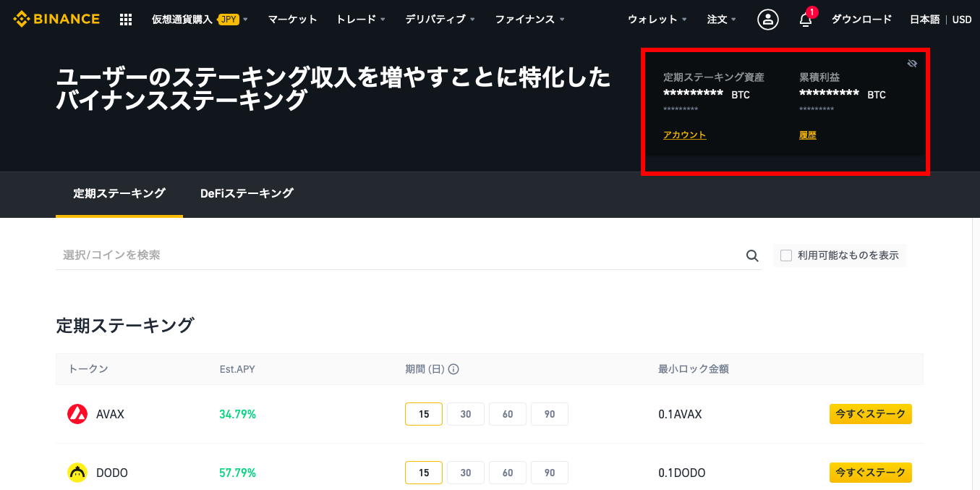
Task: Click the period info icon
Action: click(x=453, y=369)
